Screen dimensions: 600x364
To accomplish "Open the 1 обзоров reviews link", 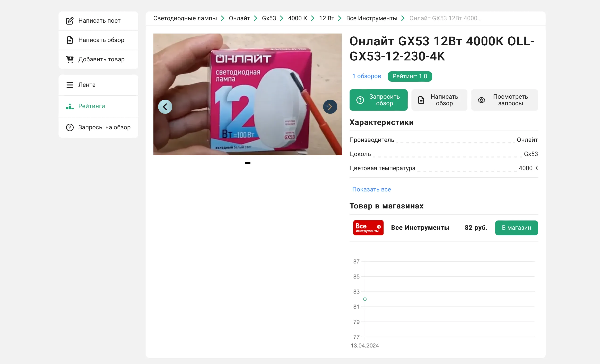I will click(x=367, y=76).
